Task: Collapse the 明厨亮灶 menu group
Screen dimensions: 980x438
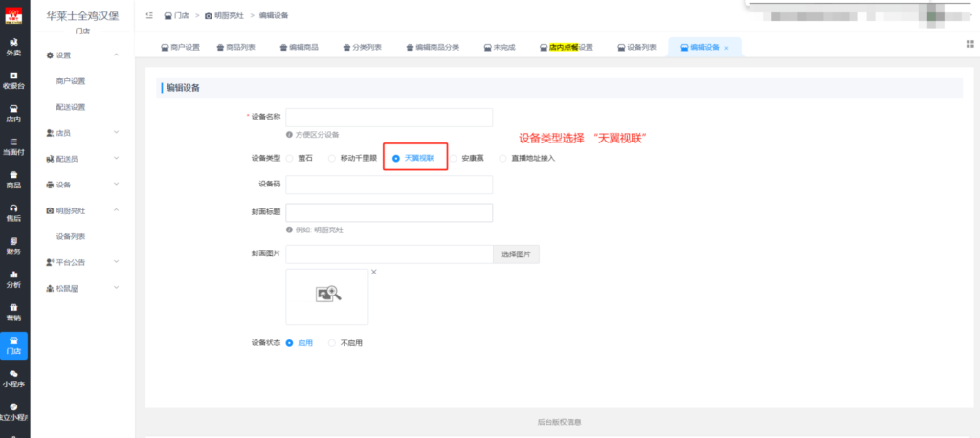Action: click(x=84, y=210)
